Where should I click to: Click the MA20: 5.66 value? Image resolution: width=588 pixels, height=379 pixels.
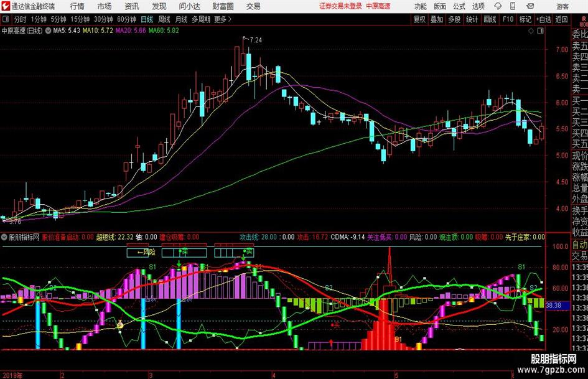tap(131, 30)
